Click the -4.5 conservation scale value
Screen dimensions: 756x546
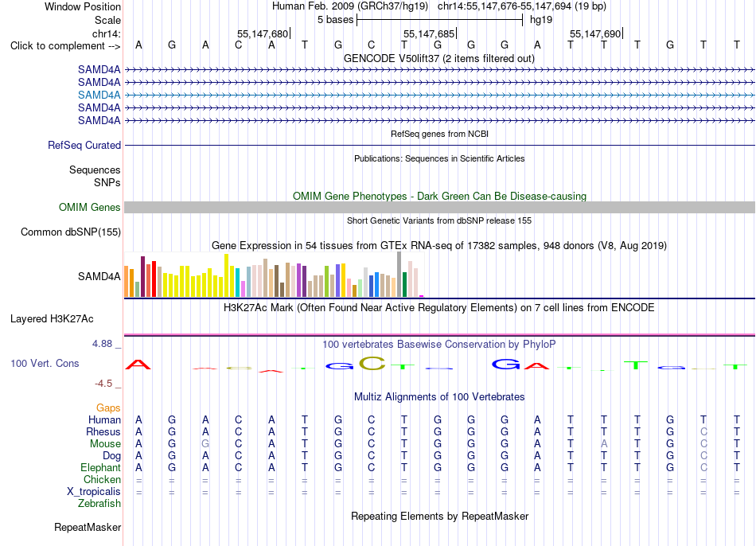coord(103,384)
